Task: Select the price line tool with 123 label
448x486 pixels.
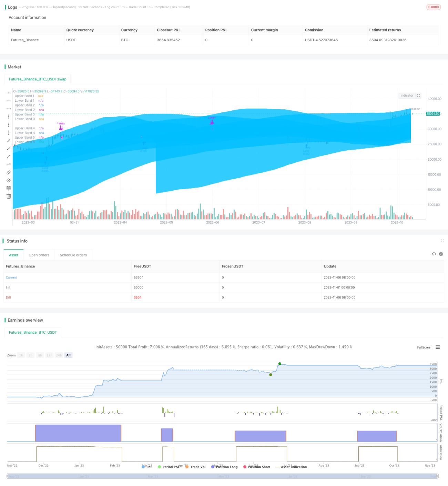Action: point(9,164)
